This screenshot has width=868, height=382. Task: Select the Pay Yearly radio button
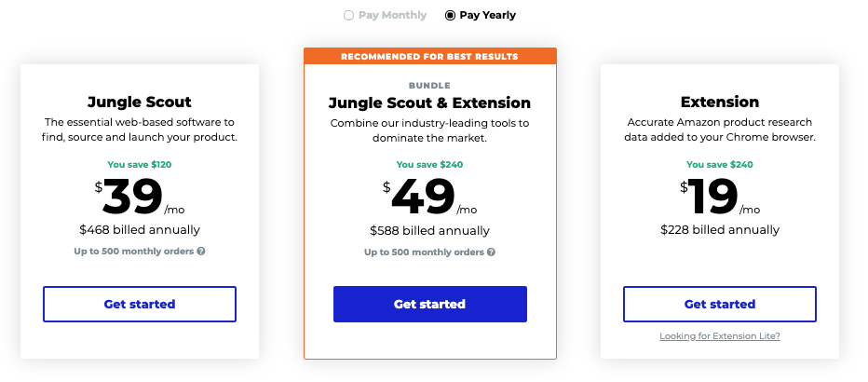(x=450, y=16)
